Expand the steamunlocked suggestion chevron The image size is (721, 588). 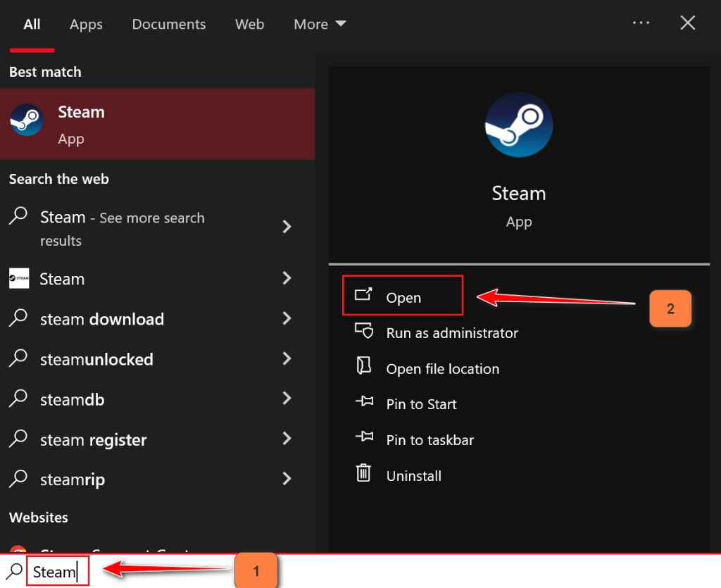[287, 359]
